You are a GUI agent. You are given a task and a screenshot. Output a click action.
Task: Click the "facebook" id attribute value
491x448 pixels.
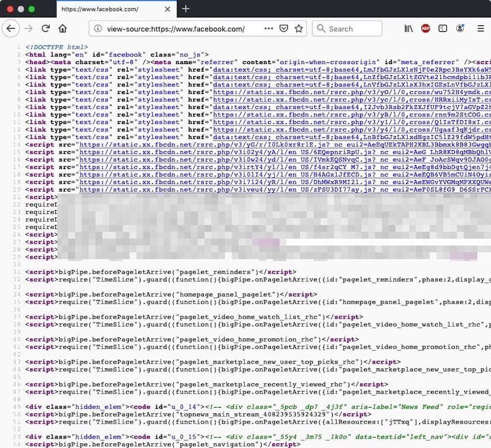point(125,55)
